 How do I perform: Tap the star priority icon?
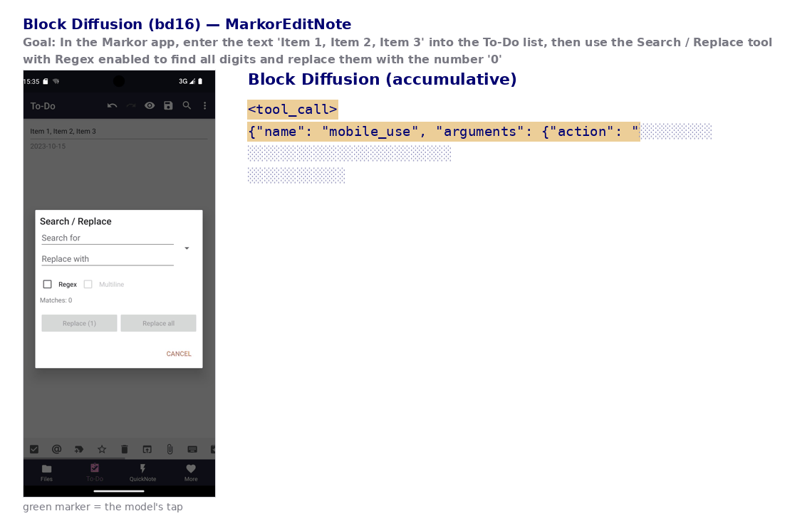pos(102,449)
